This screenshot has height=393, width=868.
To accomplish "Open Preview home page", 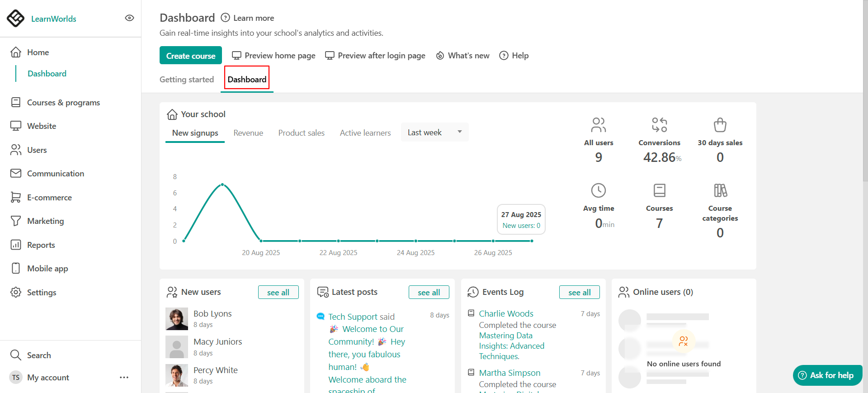I will coord(274,56).
